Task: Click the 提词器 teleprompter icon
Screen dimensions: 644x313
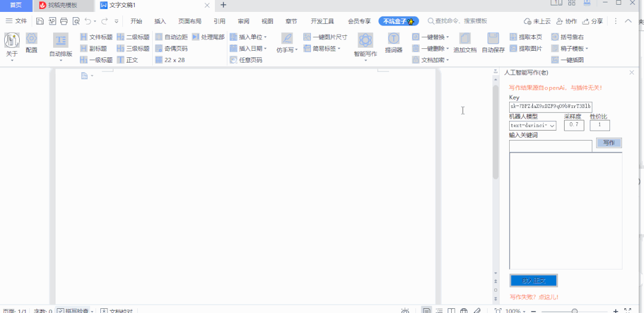Action: [x=393, y=39]
